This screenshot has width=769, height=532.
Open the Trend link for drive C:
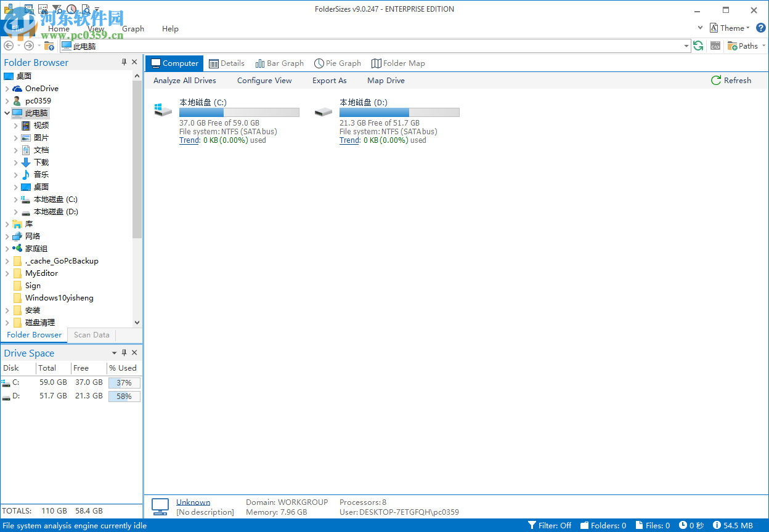[x=189, y=140]
